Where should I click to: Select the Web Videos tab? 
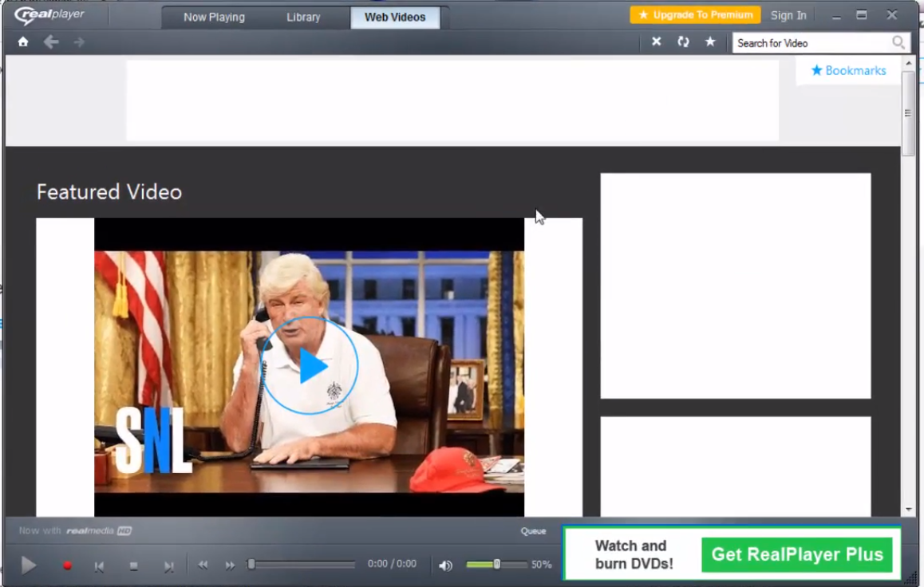(x=395, y=17)
